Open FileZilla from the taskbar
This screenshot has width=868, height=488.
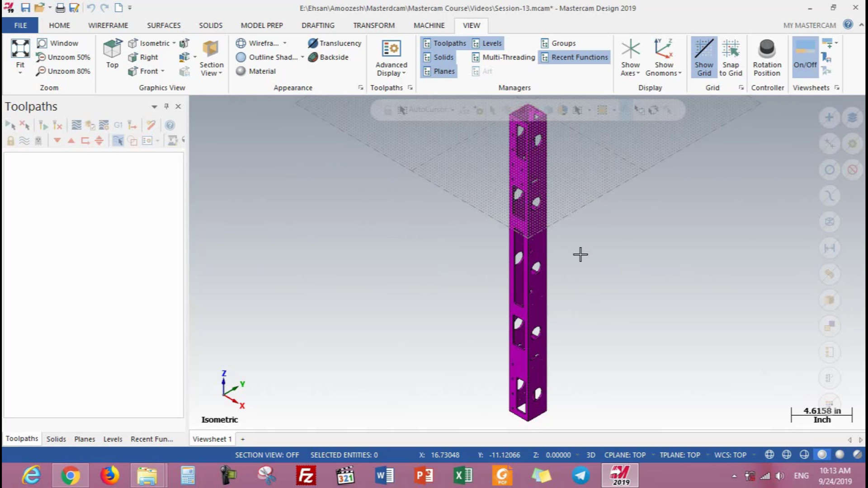[x=306, y=475]
